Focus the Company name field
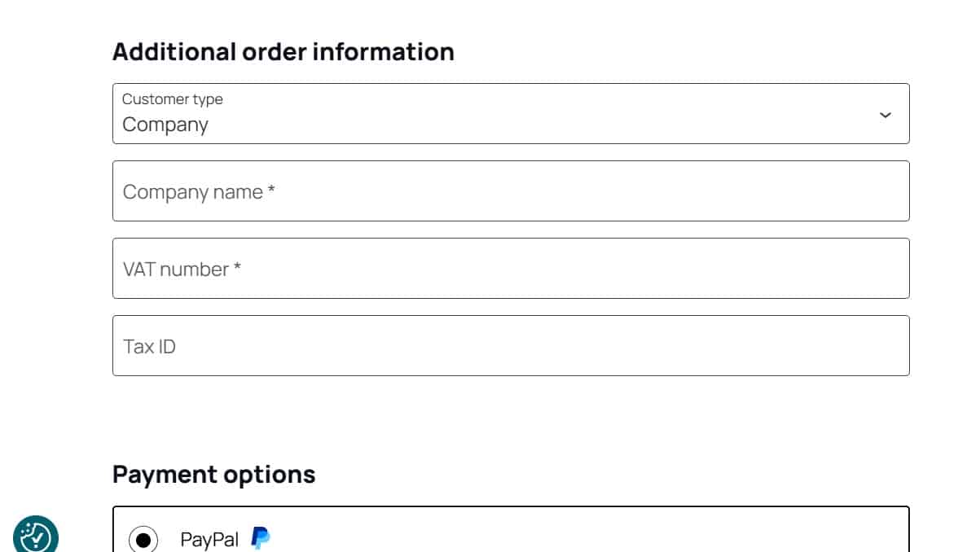 point(510,191)
